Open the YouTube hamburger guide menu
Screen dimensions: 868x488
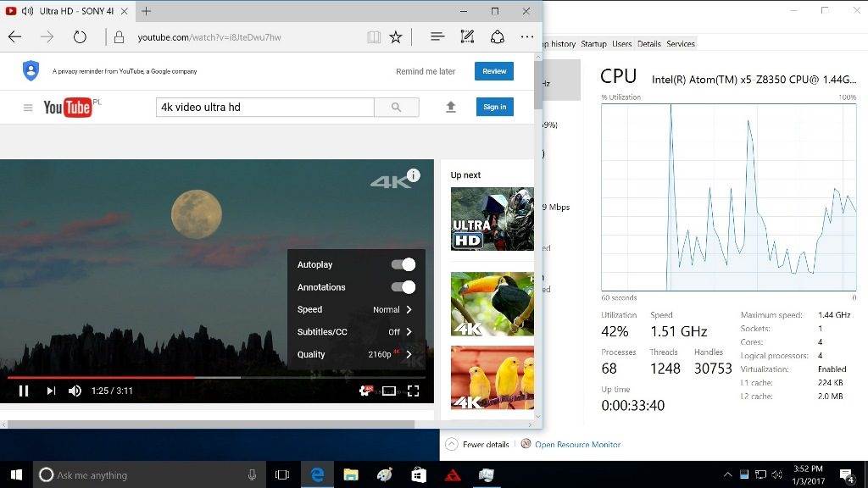click(28, 108)
